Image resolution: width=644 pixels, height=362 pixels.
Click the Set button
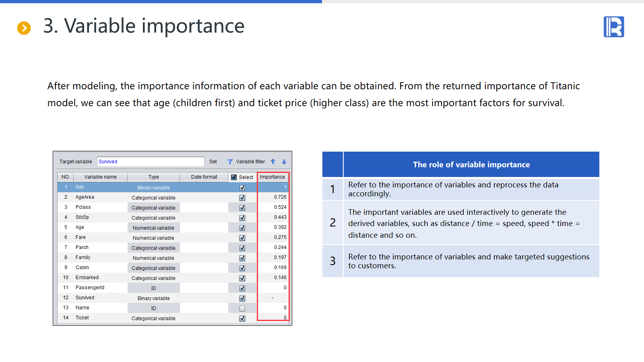213,162
